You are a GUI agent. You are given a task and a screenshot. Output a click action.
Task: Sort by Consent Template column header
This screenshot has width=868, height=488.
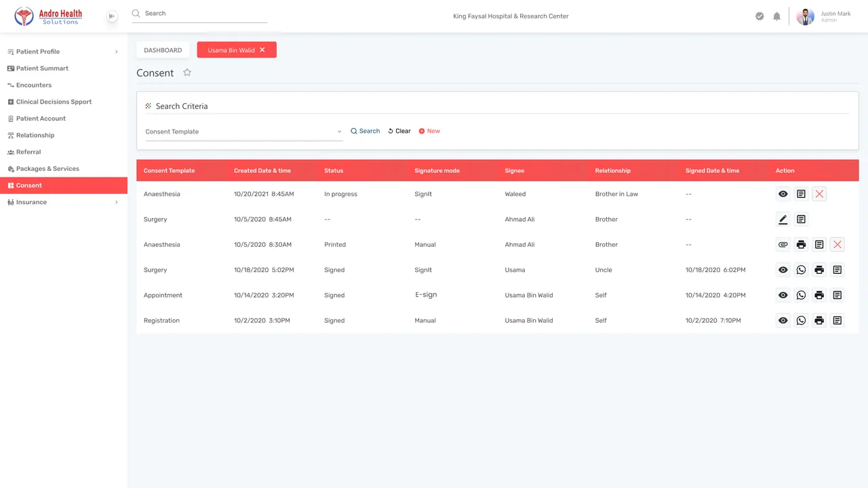click(x=169, y=171)
